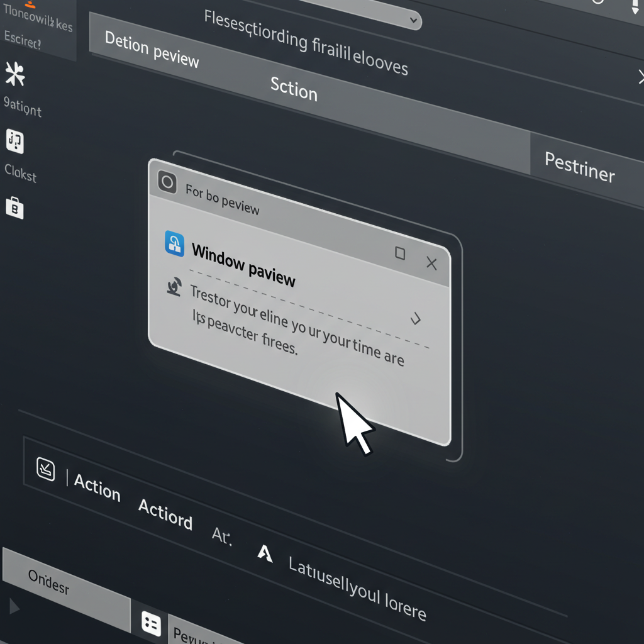Click the Clokst sidebar label
The width and height of the screenshot is (644, 644).
(x=21, y=173)
